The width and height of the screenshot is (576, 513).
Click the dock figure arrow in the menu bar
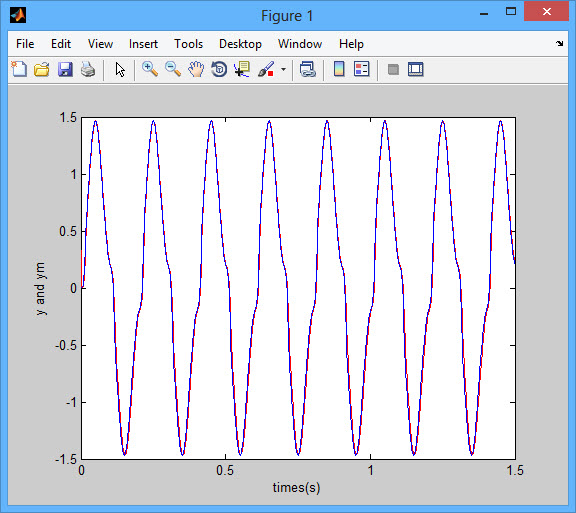pyautogui.click(x=559, y=43)
